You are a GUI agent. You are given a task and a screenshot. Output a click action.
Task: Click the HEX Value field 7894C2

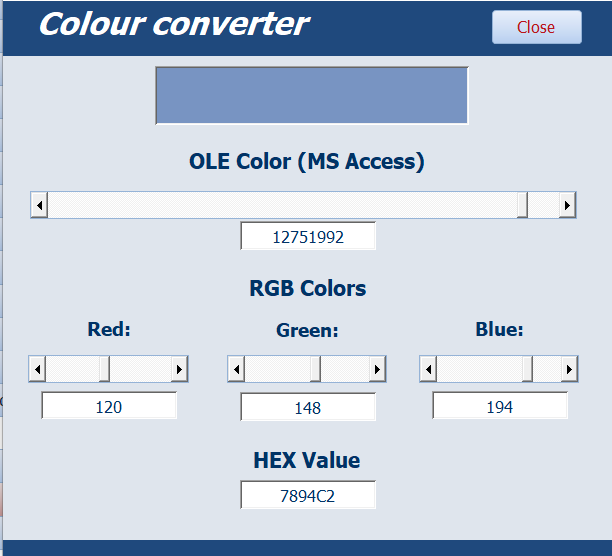click(308, 495)
